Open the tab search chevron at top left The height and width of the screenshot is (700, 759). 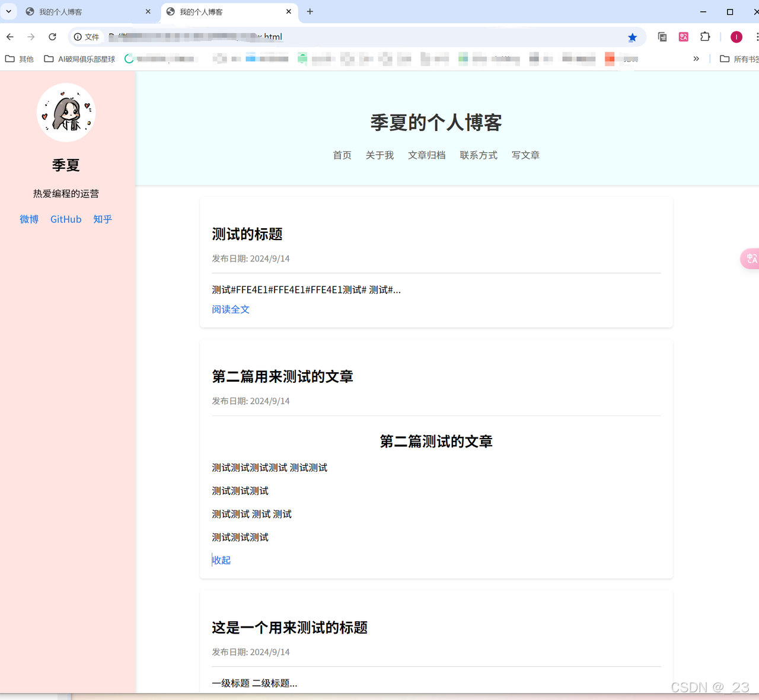pyautogui.click(x=8, y=12)
